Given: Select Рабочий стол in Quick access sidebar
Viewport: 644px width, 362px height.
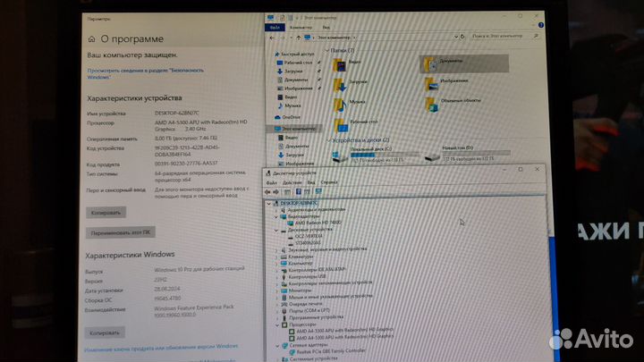Looking at the screenshot, I should 294,63.
